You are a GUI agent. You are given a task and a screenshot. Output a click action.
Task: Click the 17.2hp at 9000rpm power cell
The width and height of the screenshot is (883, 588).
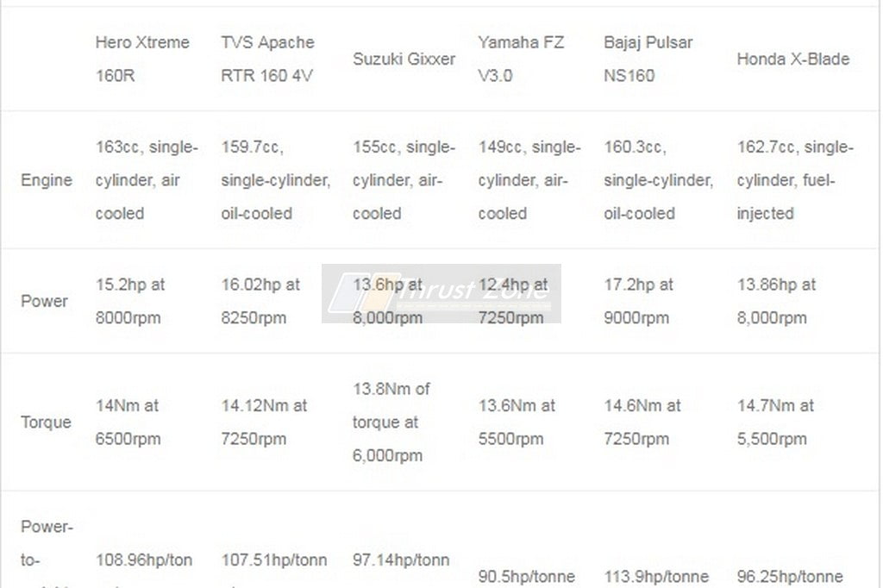[638, 301]
